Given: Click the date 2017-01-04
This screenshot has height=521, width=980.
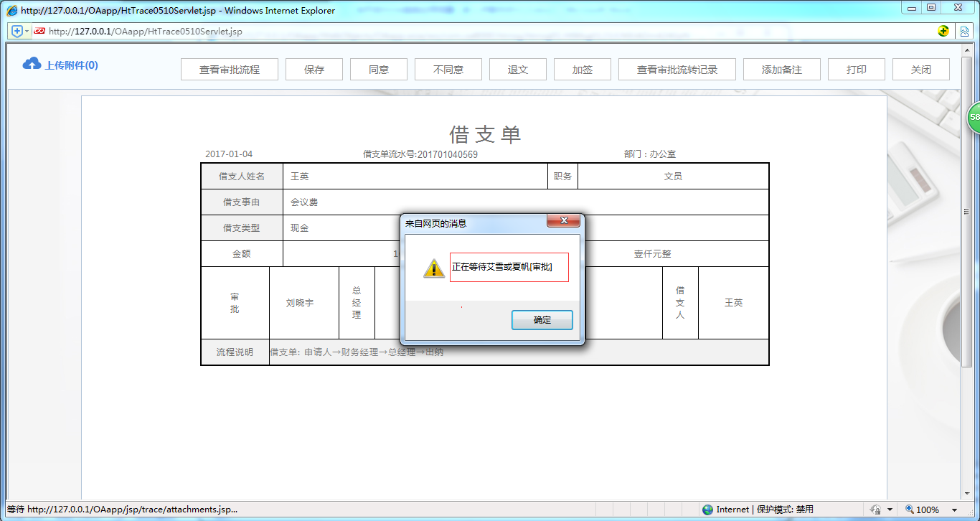Looking at the screenshot, I should [x=229, y=154].
